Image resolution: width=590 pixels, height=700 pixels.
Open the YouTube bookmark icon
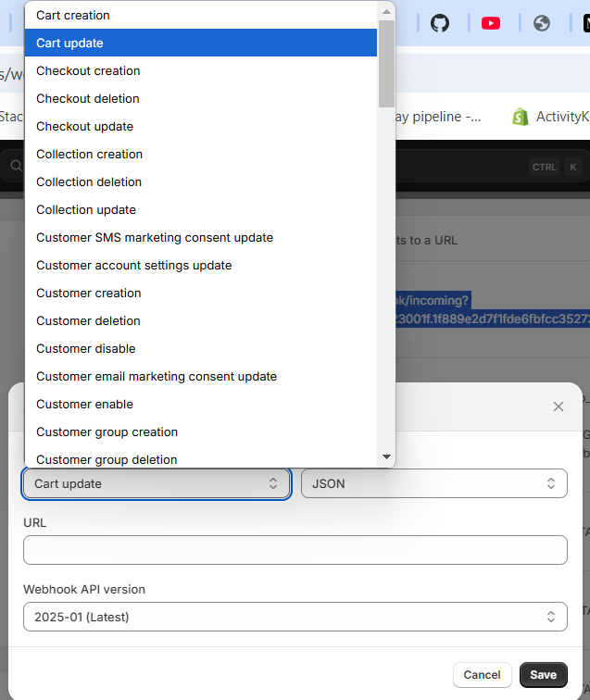click(x=490, y=23)
